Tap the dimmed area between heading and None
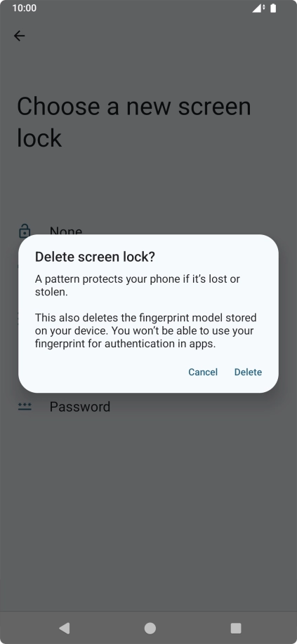 148,185
